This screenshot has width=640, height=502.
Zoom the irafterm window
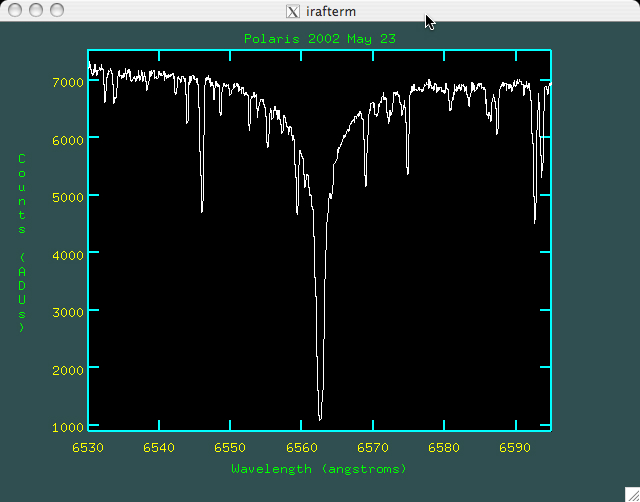(57, 10)
